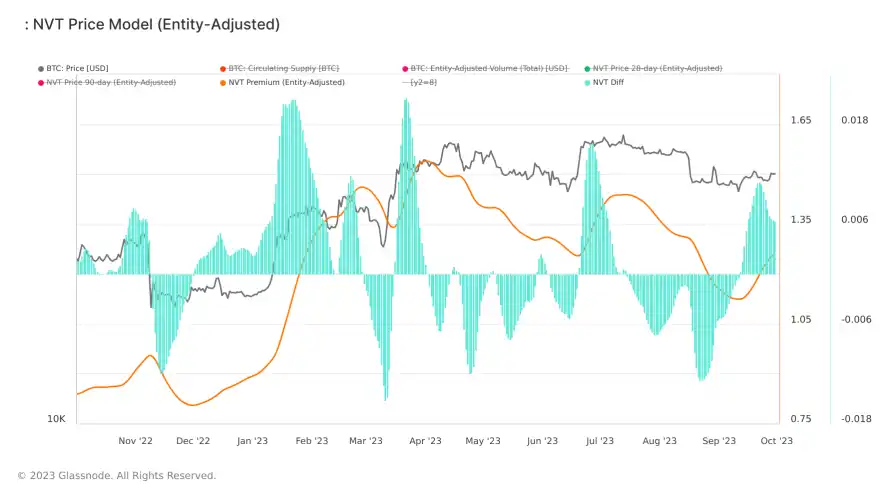Screen dimensions: 894x501
Task: Click the NVT Diff legend dot
Action: [x=587, y=82]
